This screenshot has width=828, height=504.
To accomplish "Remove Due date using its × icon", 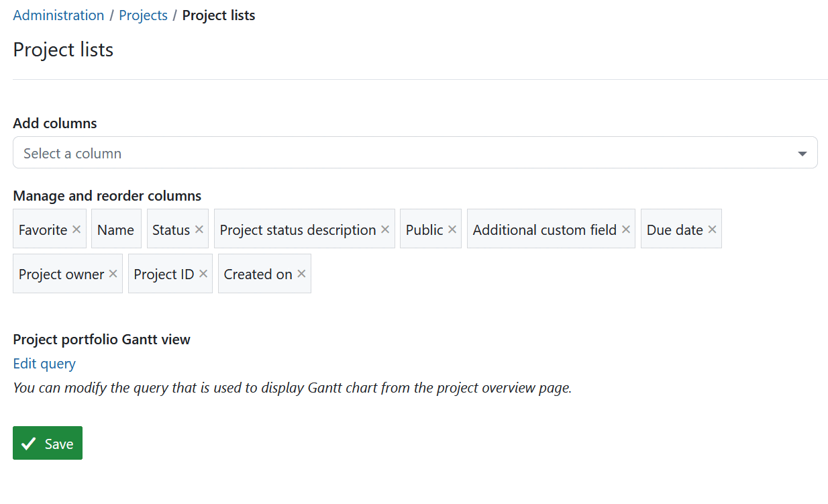I will coord(711,228).
